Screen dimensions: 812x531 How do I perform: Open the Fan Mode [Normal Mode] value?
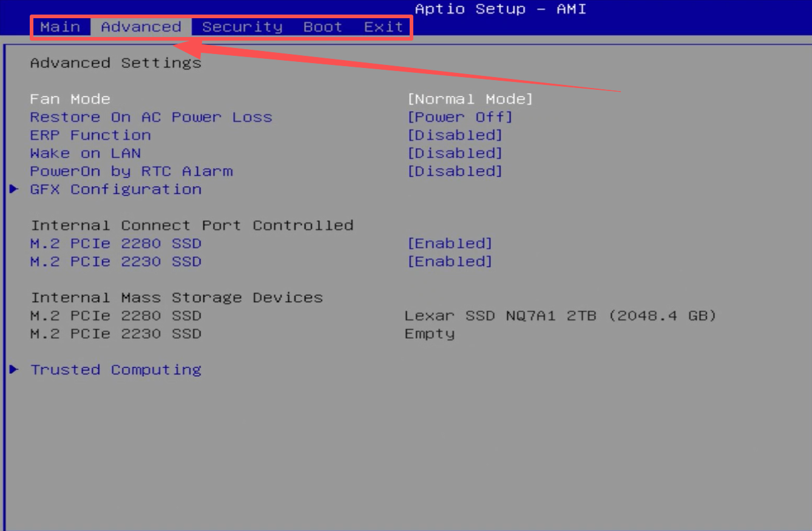tap(470, 99)
